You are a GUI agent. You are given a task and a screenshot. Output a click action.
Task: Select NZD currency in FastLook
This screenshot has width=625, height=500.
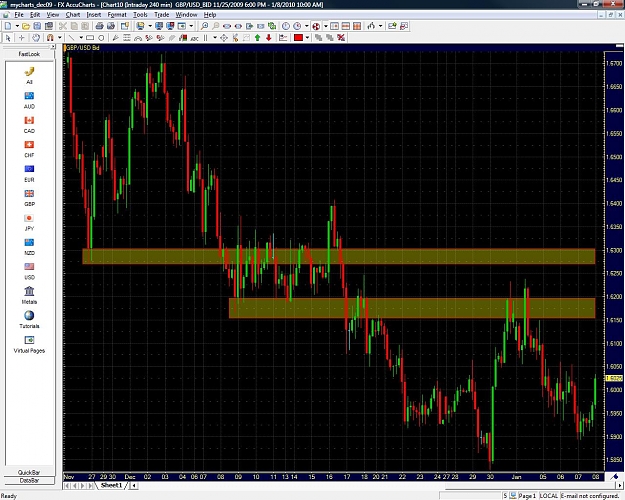coord(29,246)
